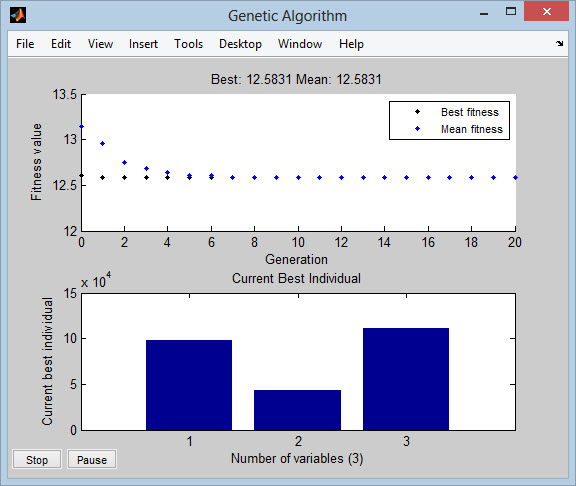The image size is (576, 486).
Task: Open the Window menu
Action: point(300,44)
